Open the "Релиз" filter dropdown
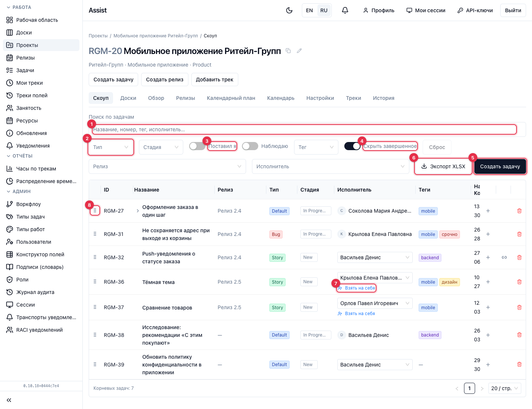This screenshot has width=532, height=409. click(167, 166)
